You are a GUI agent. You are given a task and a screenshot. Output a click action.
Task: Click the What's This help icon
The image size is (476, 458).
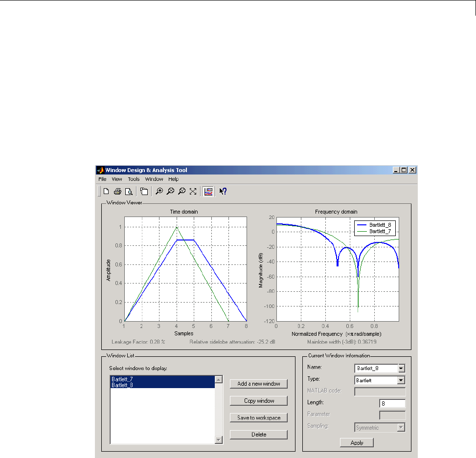pos(223,192)
